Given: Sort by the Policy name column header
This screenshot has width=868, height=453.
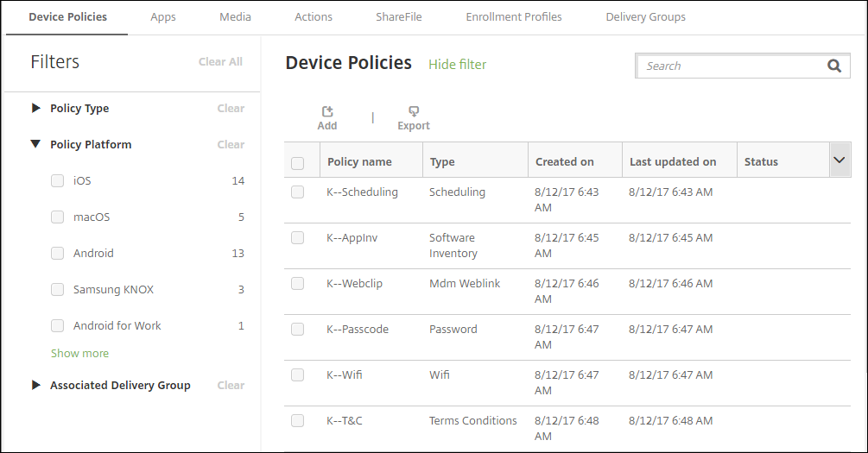Looking at the screenshot, I should (x=359, y=161).
